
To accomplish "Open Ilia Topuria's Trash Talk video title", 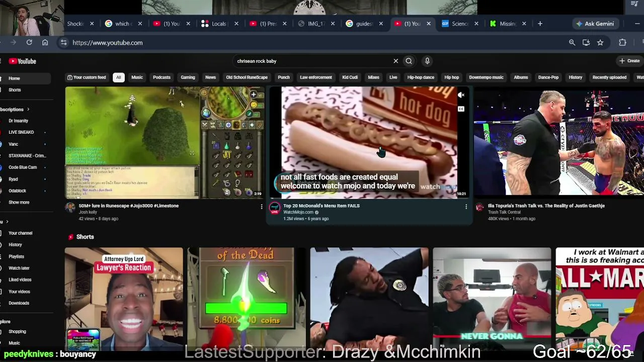I will tap(546, 206).
